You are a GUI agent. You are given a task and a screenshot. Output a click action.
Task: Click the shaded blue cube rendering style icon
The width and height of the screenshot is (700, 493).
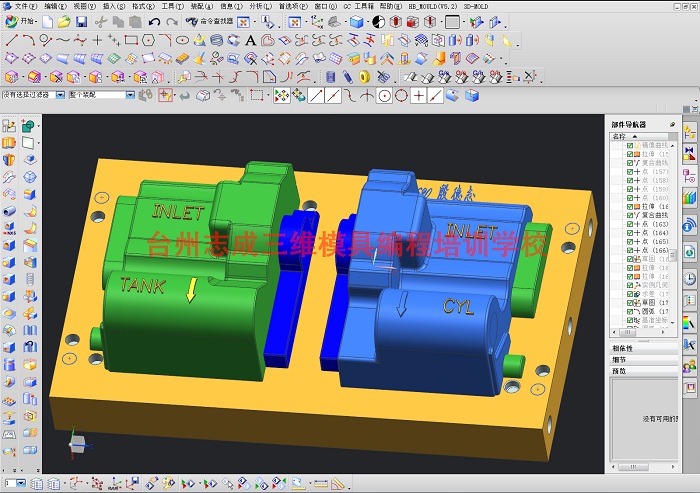click(x=356, y=22)
